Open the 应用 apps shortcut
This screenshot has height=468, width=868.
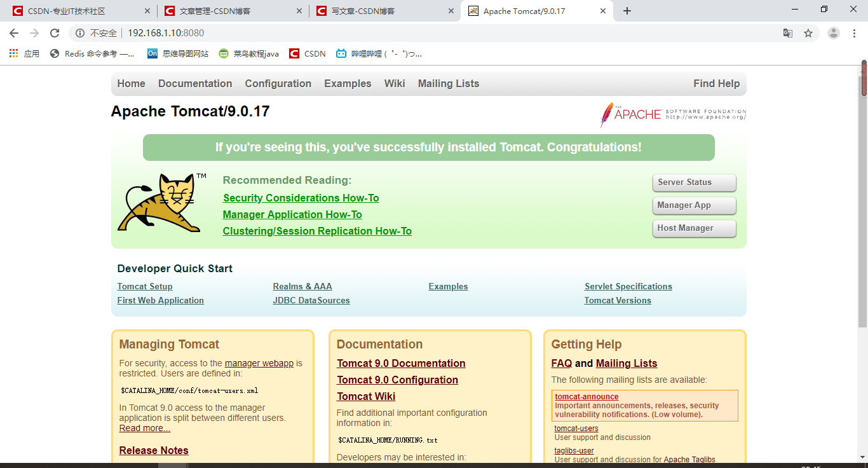point(24,54)
